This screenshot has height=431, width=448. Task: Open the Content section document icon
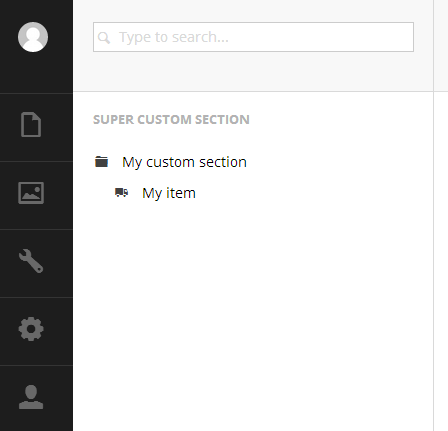pos(31,125)
